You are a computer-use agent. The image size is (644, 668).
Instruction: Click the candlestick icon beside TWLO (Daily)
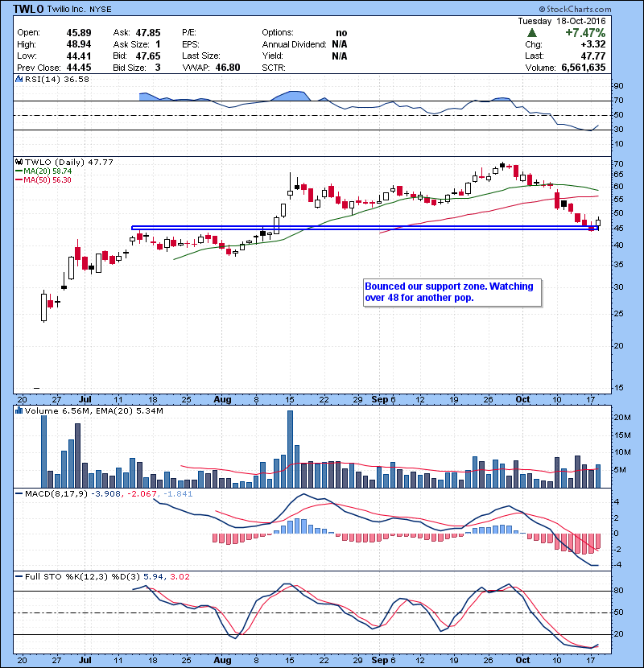[19, 162]
